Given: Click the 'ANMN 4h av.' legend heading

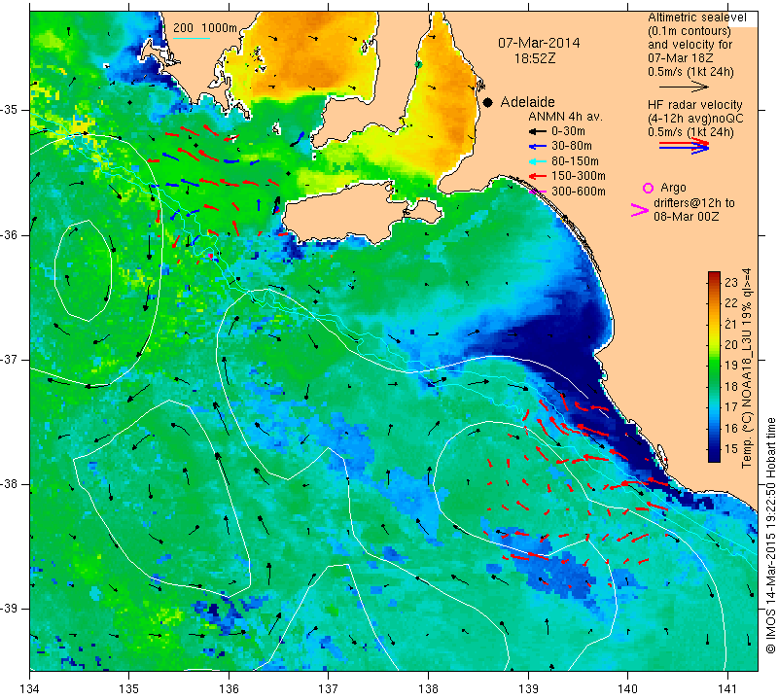Looking at the screenshot, I should point(565,117).
